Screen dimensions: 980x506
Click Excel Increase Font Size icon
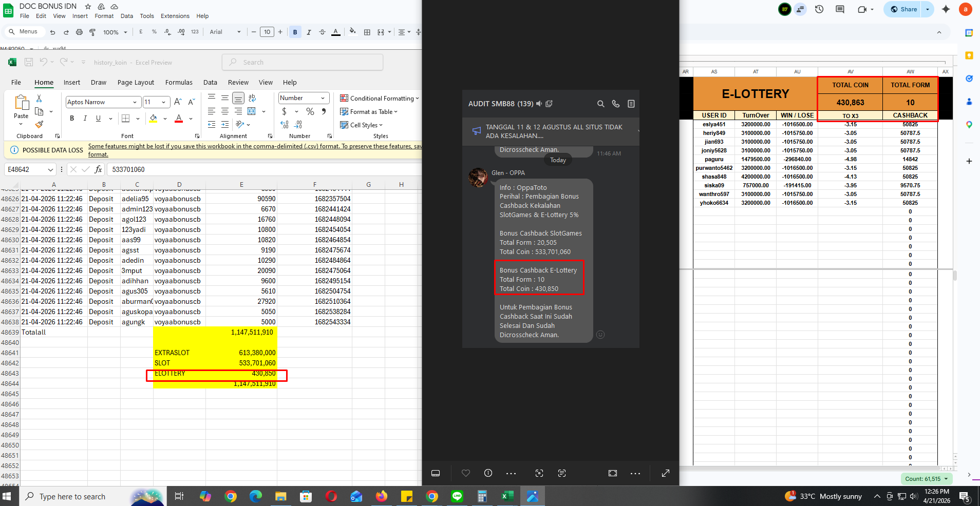178,102
